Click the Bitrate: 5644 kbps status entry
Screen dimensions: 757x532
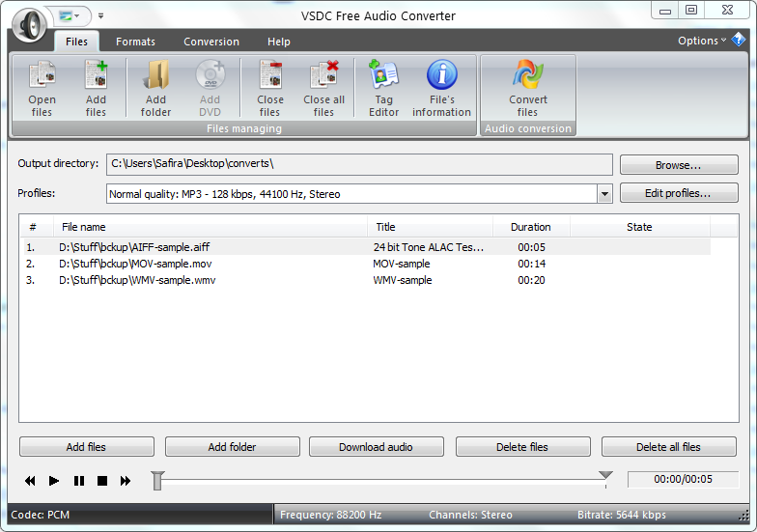622,515
